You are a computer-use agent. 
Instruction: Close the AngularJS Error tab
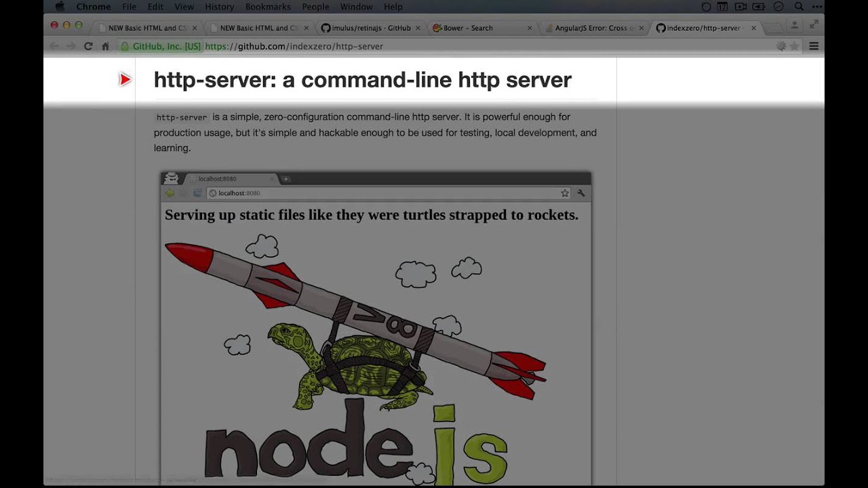click(x=642, y=28)
